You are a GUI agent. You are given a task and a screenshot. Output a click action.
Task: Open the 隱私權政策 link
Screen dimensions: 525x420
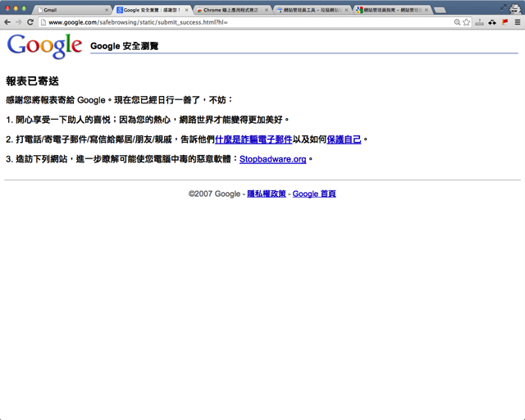267,194
